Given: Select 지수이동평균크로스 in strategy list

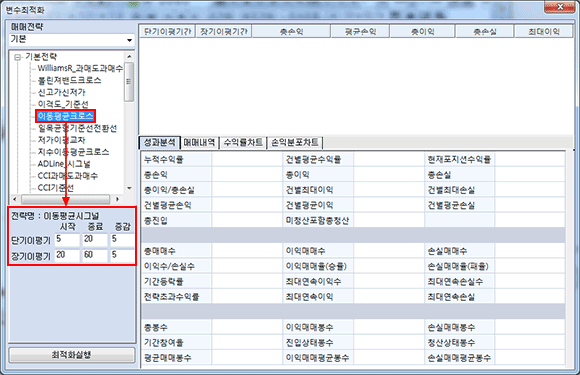Looking at the screenshot, I should (73, 152).
